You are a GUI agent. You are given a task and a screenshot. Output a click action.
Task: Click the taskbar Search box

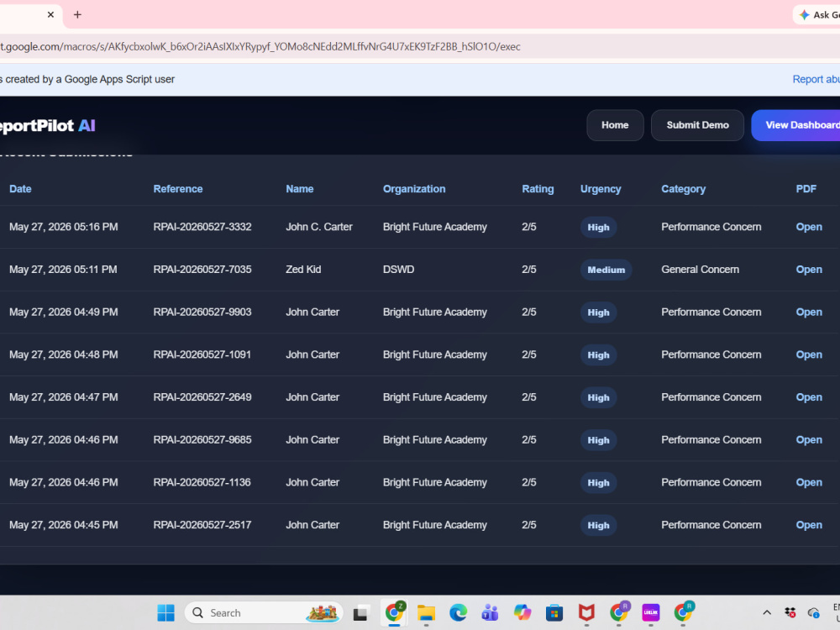tap(264, 612)
